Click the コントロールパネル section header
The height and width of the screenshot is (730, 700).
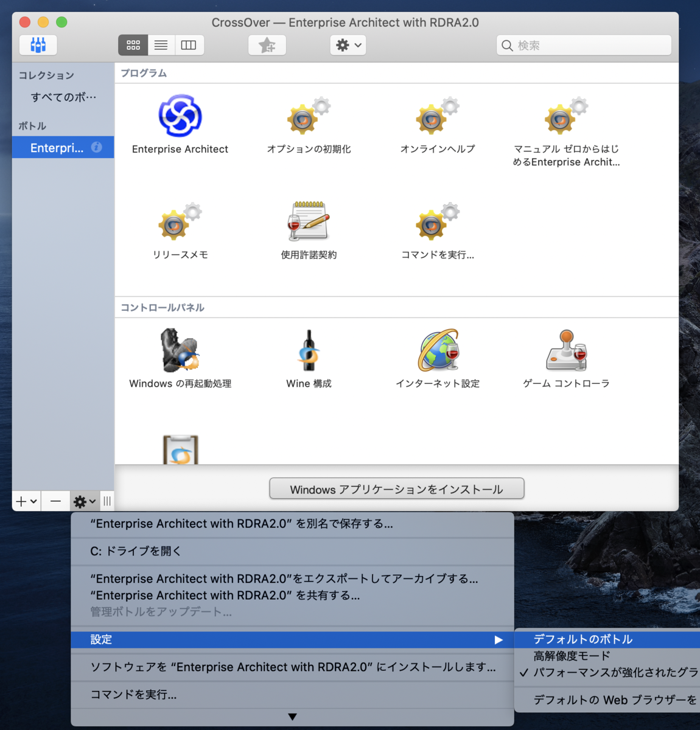point(163,308)
